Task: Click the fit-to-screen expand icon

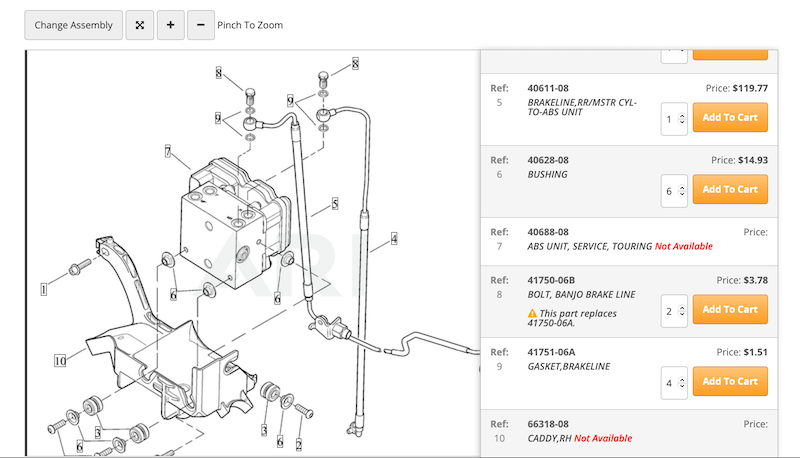Action: click(141, 25)
